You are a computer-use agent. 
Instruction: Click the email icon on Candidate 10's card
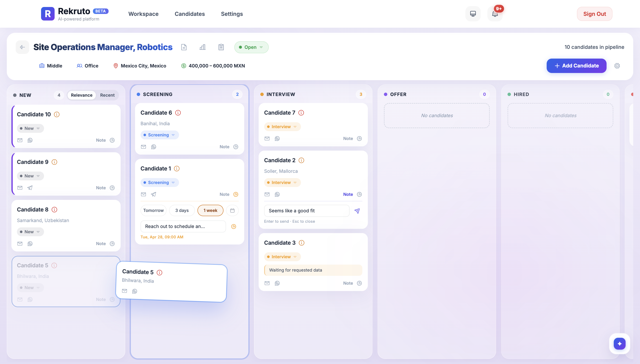coord(20,140)
